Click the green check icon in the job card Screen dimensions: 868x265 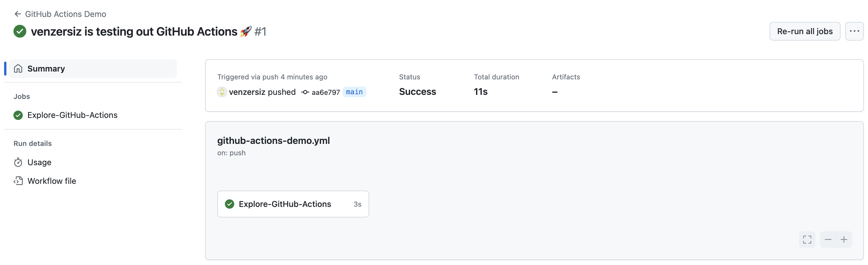[x=230, y=204]
